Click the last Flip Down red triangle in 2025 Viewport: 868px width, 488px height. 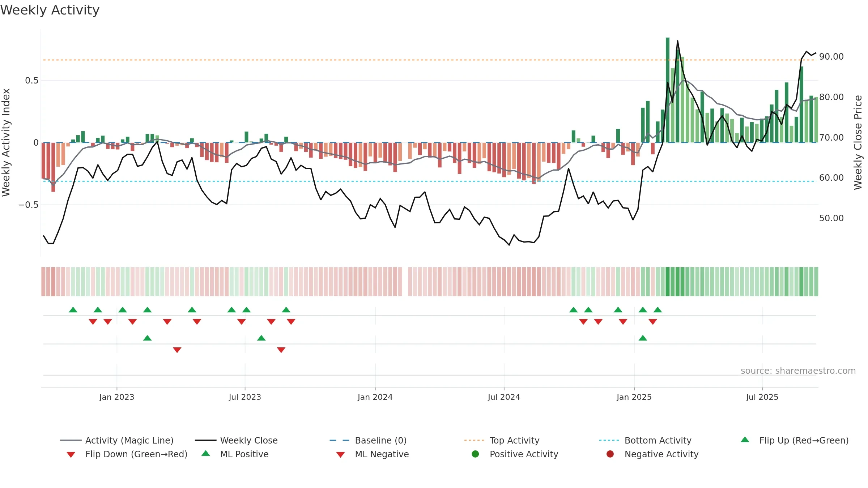coord(652,322)
